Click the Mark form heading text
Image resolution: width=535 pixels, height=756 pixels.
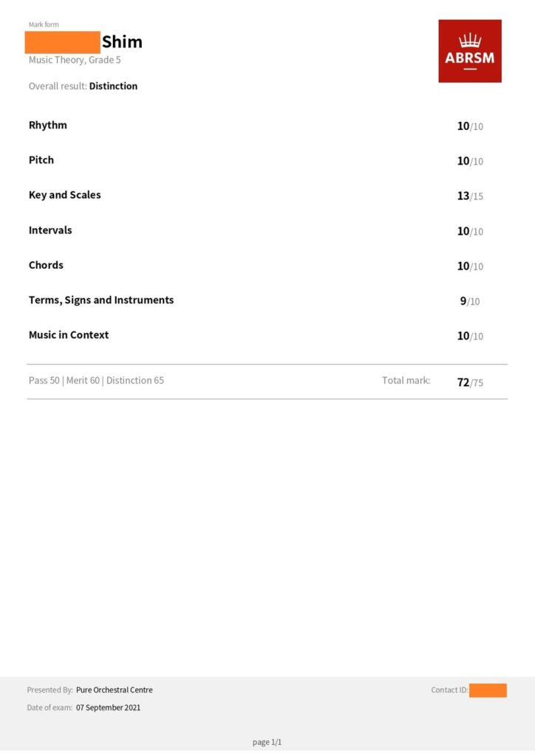click(44, 25)
